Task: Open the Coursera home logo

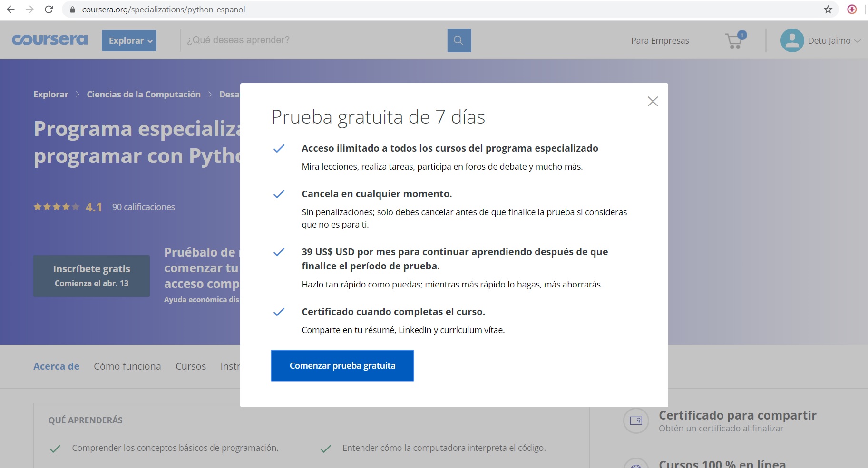Action: pyautogui.click(x=50, y=40)
